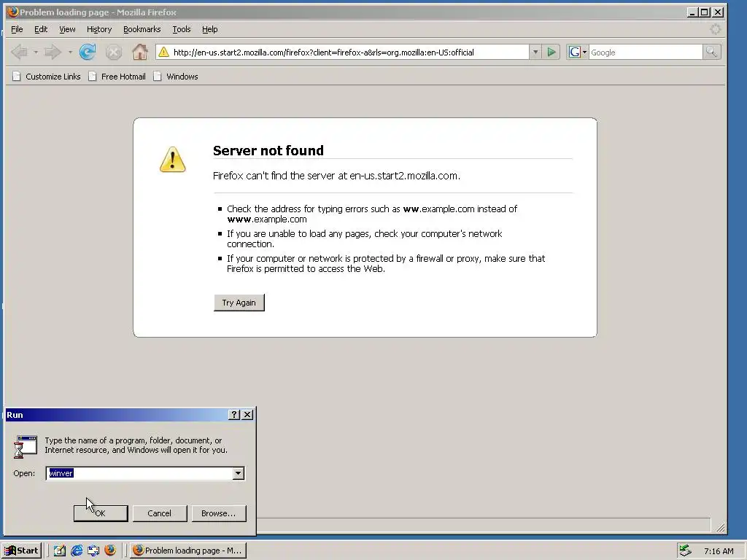The width and height of the screenshot is (747, 560).
Task: Open the Bookmarks menu
Action: pyautogui.click(x=142, y=29)
